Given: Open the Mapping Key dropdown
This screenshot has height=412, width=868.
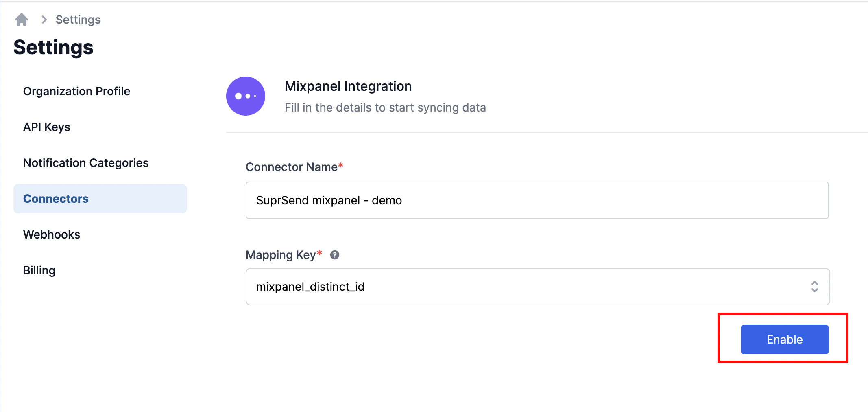Looking at the screenshot, I should 538,287.
